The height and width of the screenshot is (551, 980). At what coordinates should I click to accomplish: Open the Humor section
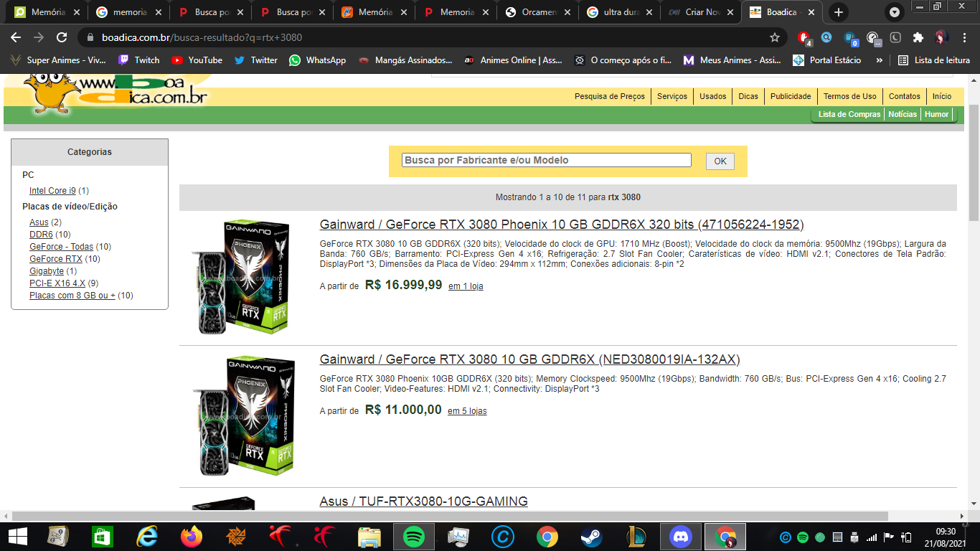point(936,114)
